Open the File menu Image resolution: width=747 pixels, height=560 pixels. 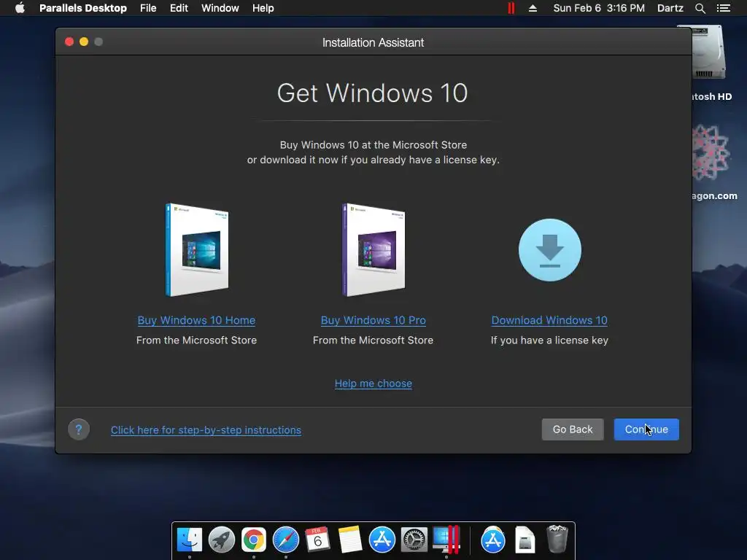pos(148,8)
